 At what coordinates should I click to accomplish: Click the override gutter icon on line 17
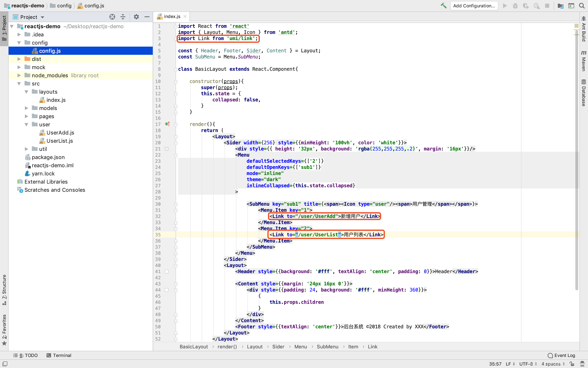(167, 124)
